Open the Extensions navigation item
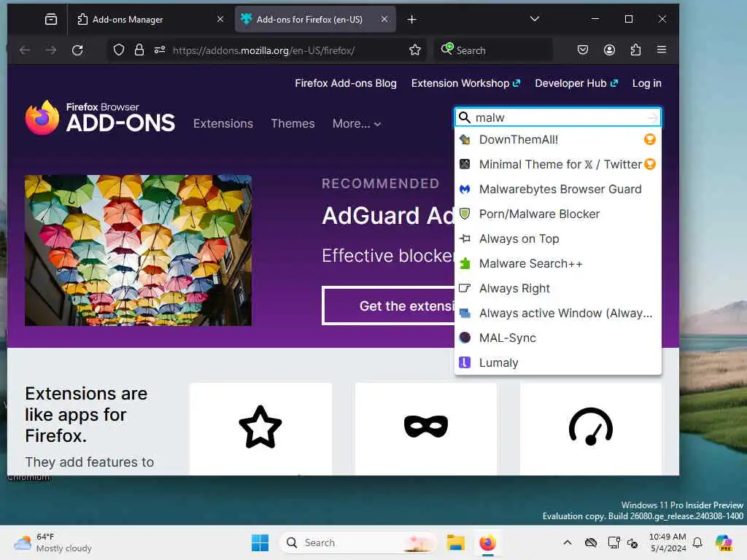 tap(223, 124)
